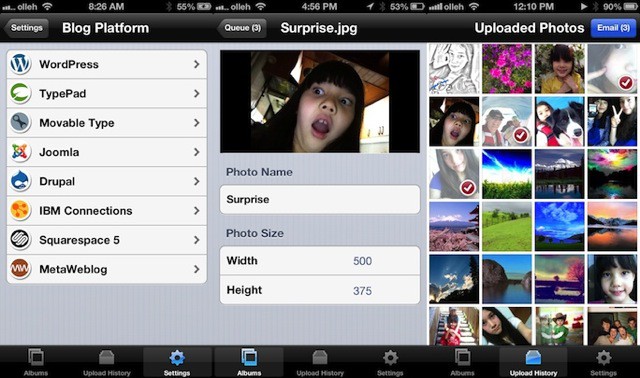Screen dimensions: 640x378
Task: Tap the location arrow status icon
Action: [370, 7]
